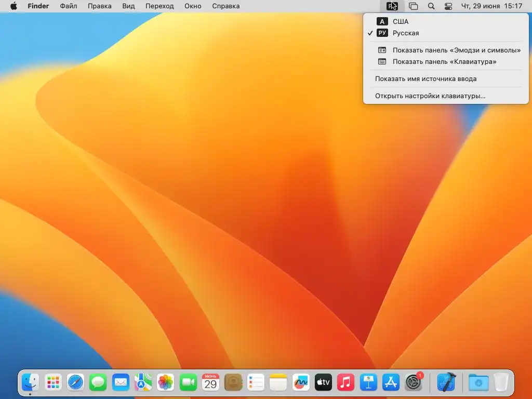
Task: Click the input source icon in the menu bar
Action: [392, 6]
